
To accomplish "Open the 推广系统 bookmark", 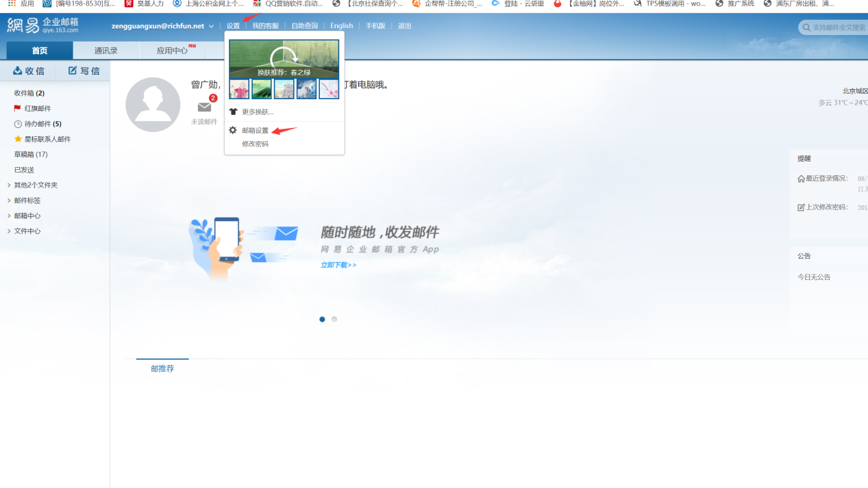I will (734, 3).
